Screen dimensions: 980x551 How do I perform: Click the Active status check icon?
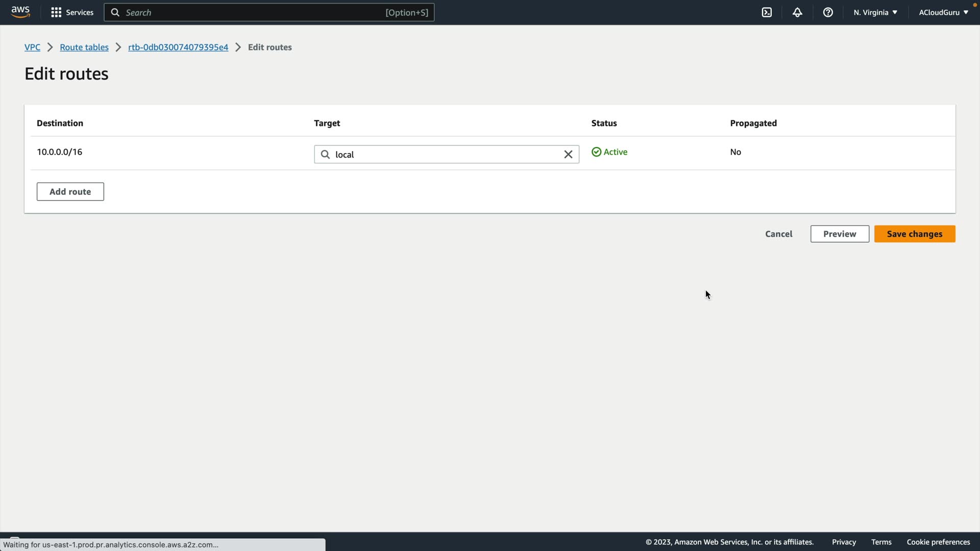(596, 152)
